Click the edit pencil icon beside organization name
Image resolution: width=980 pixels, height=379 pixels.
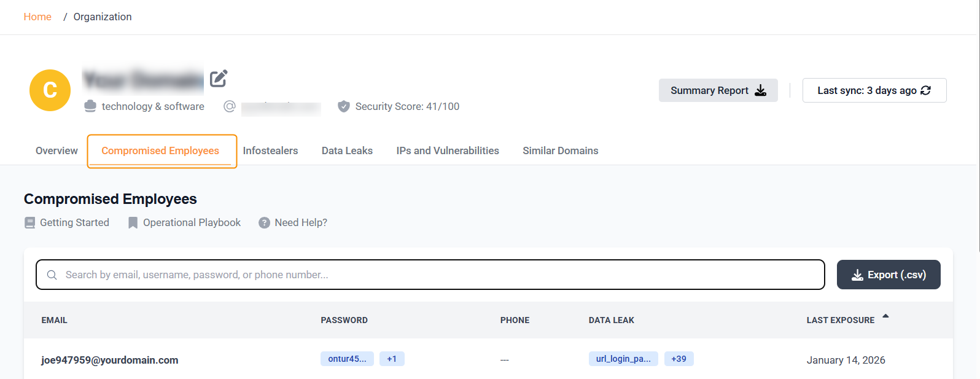coord(219,79)
